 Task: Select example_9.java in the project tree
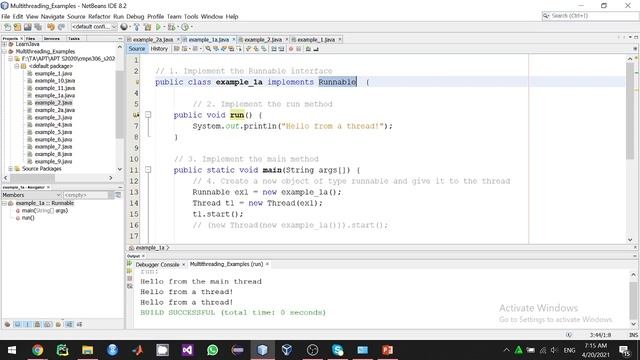pyautogui.click(x=53, y=162)
